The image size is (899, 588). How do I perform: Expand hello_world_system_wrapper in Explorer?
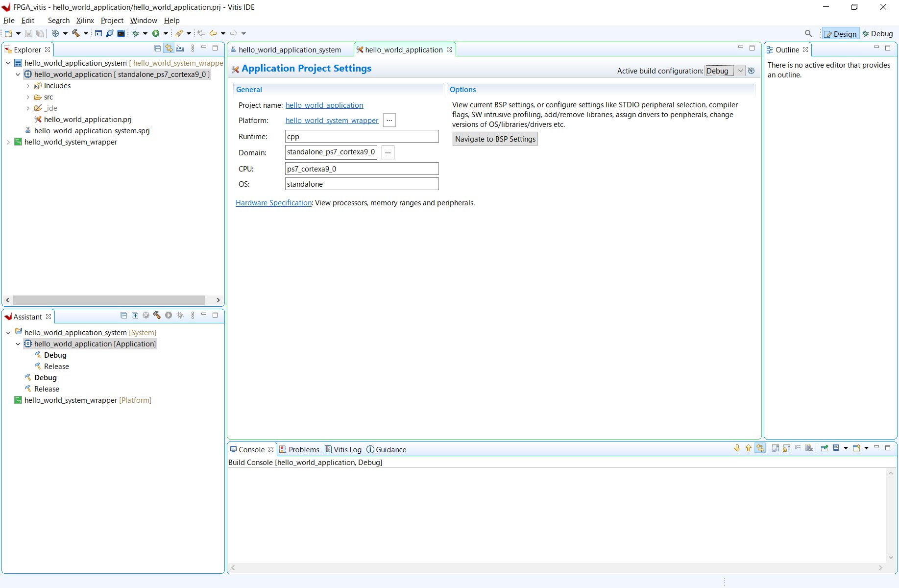pyautogui.click(x=8, y=142)
